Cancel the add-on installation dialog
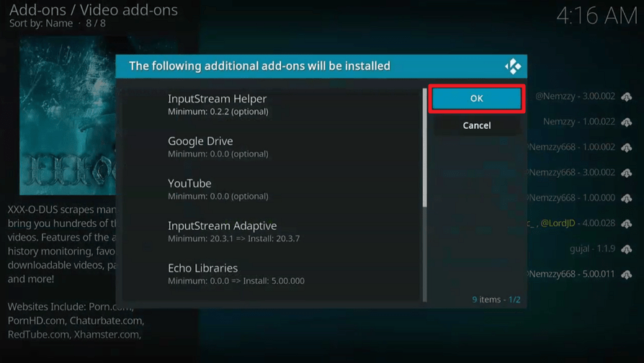644x363 pixels. [x=476, y=125]
